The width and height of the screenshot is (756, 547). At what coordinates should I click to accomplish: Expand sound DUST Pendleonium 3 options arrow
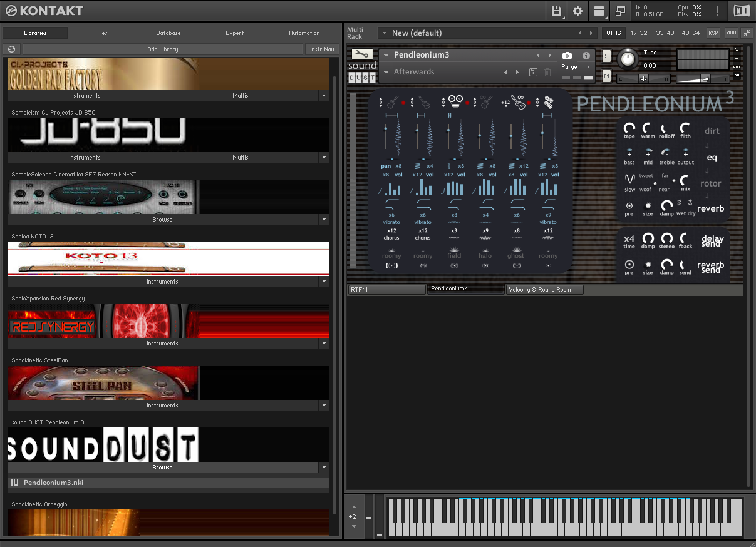pos(324,468)
